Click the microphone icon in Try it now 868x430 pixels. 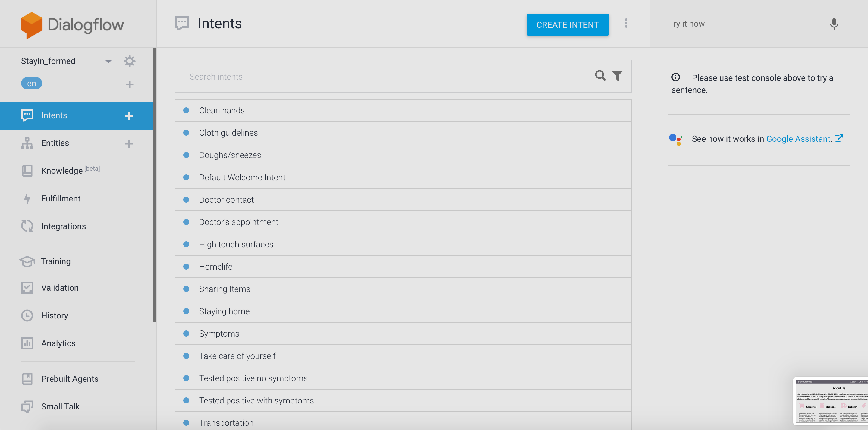click(x=834, y=24)
